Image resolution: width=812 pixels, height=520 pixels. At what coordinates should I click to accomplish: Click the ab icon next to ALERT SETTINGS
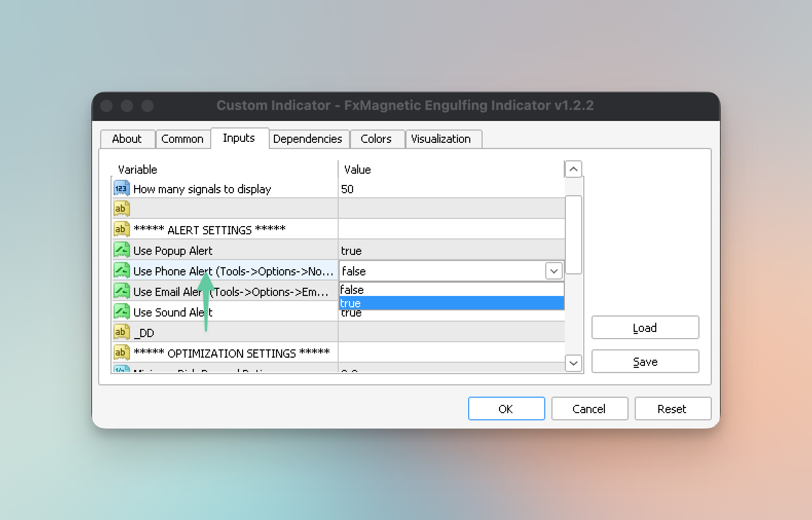click(x=121, y=229)
